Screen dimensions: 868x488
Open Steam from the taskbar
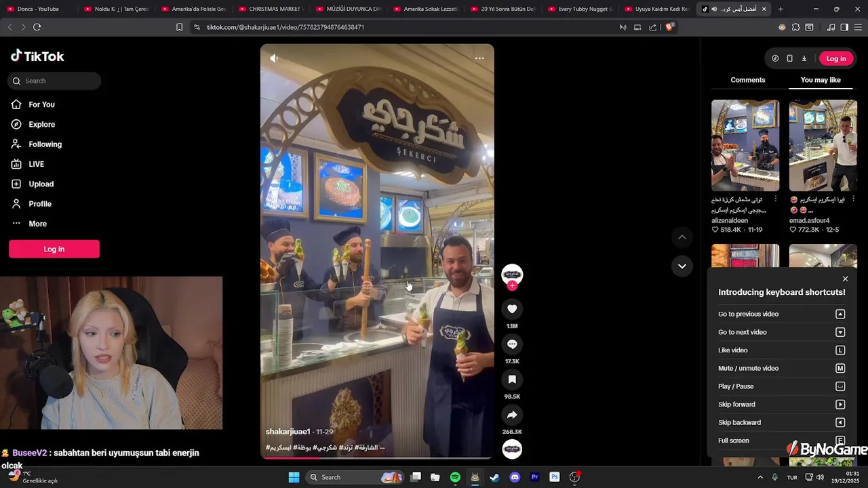[x=495, y=477]
